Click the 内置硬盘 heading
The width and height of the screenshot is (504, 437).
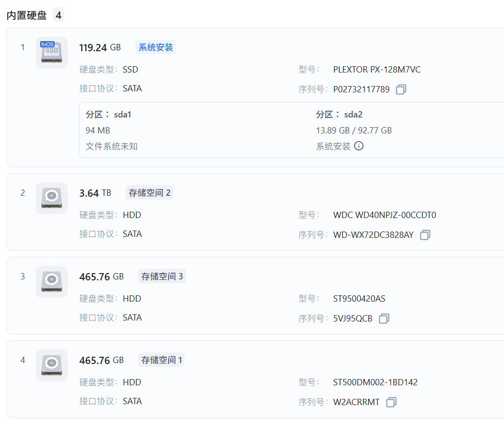click(27, 15)
